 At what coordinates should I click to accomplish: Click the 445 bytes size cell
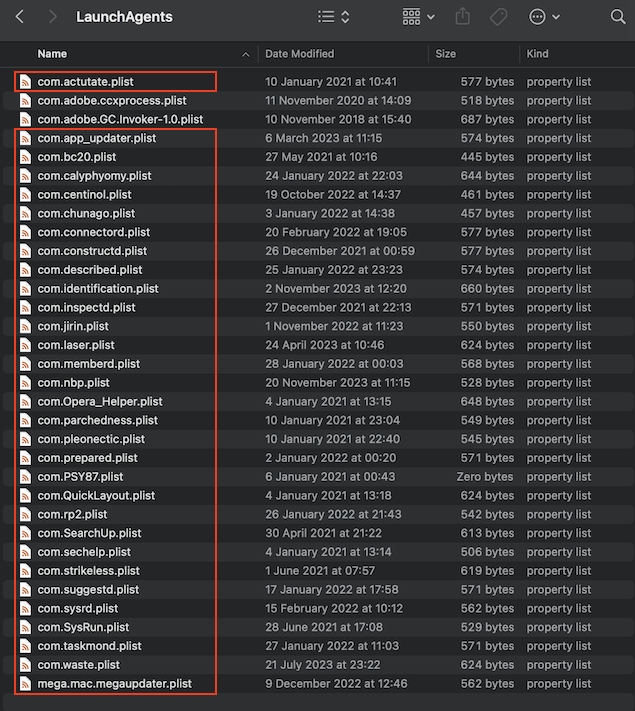[488, 157]
